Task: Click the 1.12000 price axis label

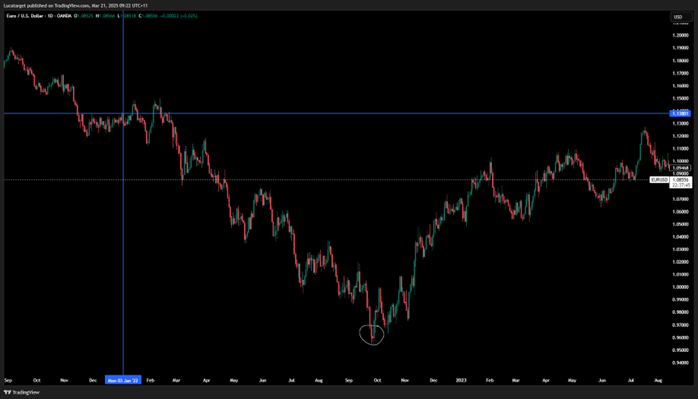Action: [680, 136]
